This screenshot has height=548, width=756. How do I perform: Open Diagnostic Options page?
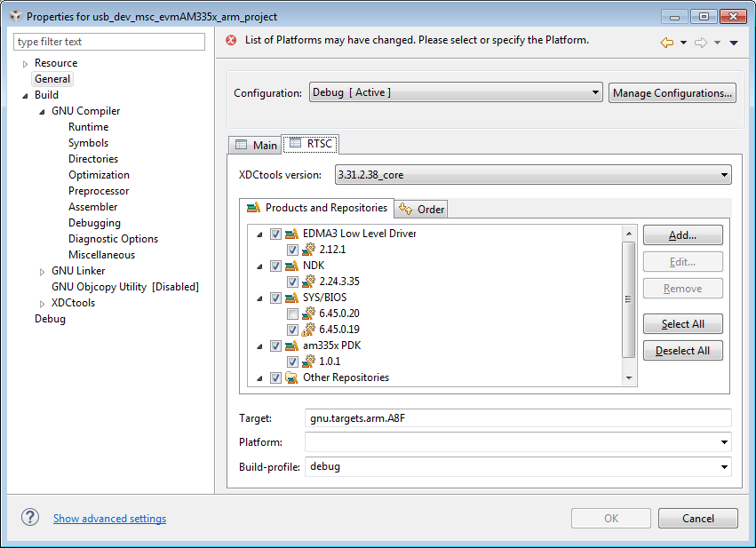tap(114, 239)
